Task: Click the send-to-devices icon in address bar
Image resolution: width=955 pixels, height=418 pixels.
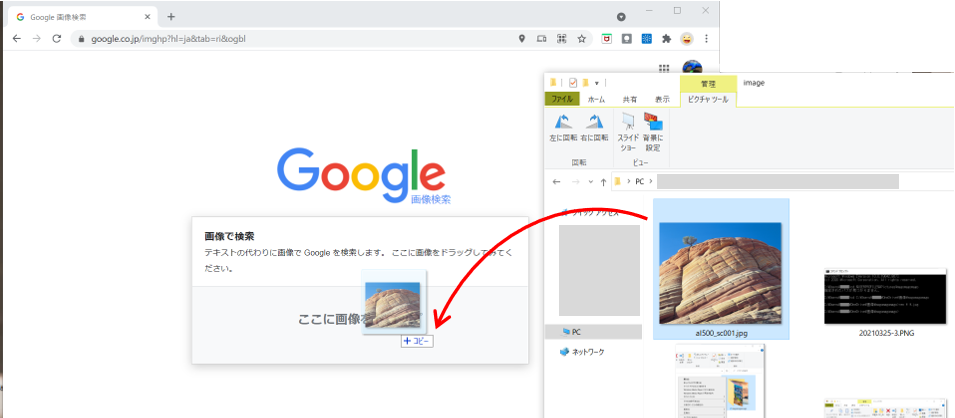Action: [541, 38]
